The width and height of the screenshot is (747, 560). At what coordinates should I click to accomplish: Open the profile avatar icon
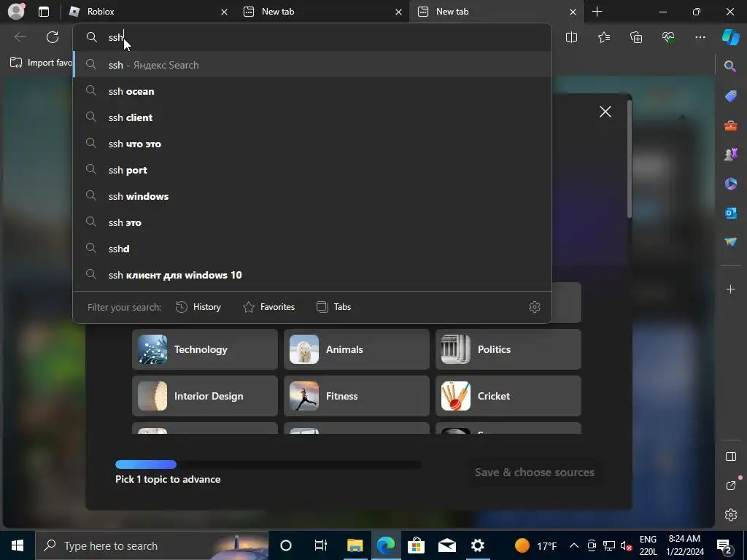point(16,12)
